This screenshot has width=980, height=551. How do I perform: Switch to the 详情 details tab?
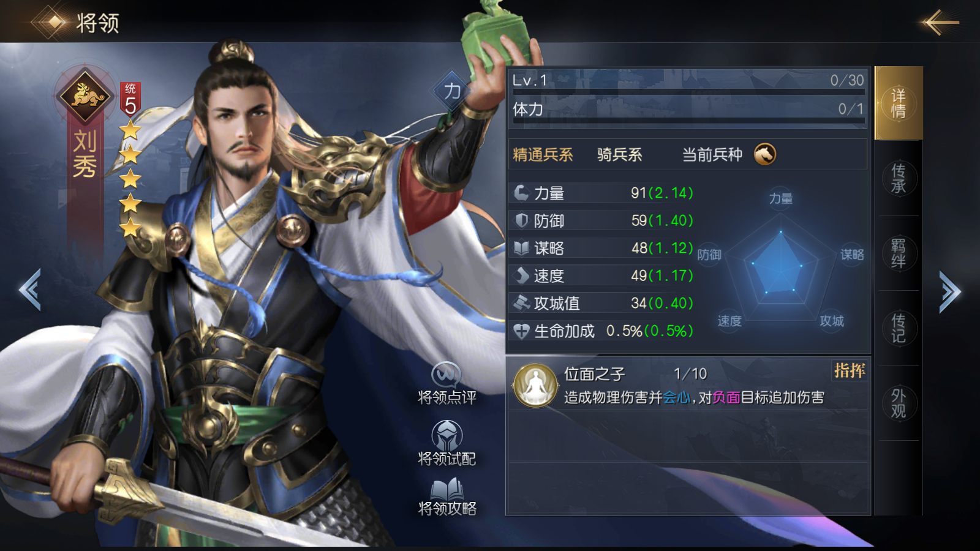click(898, 103)
